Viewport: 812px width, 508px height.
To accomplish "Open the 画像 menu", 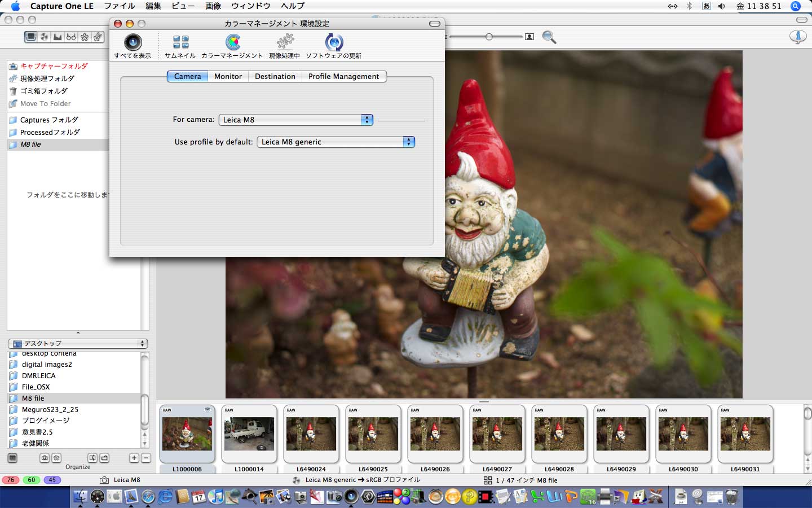I will (x=213, y=6).
